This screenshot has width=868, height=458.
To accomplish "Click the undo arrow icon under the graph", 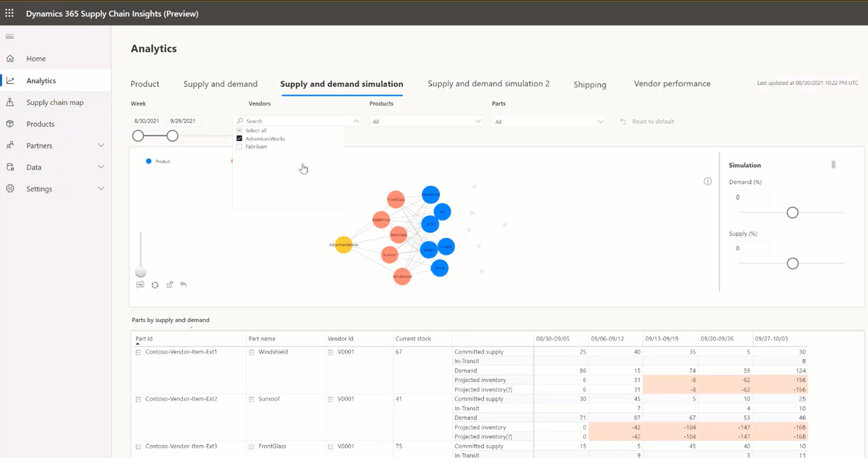I will (184, 284).
